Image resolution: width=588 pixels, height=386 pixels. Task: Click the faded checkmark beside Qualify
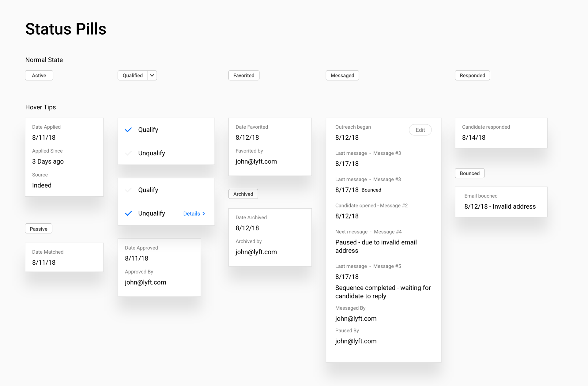click(x=129, y=190)
